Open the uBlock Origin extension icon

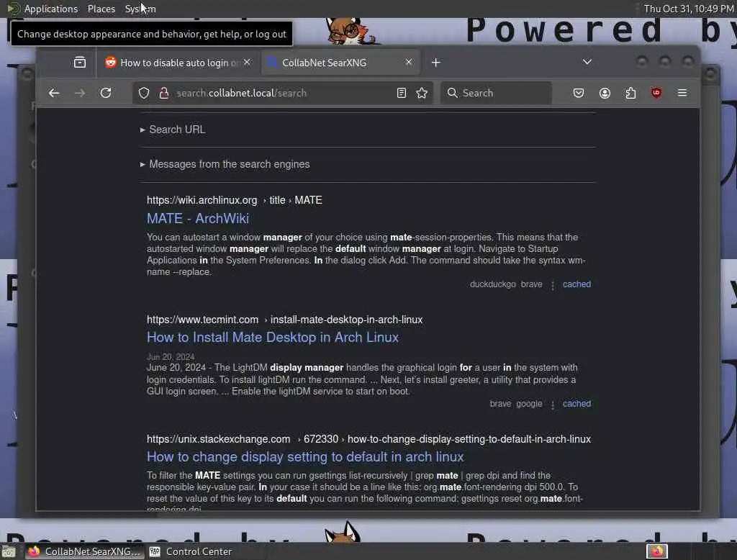(x=656, y=93)
